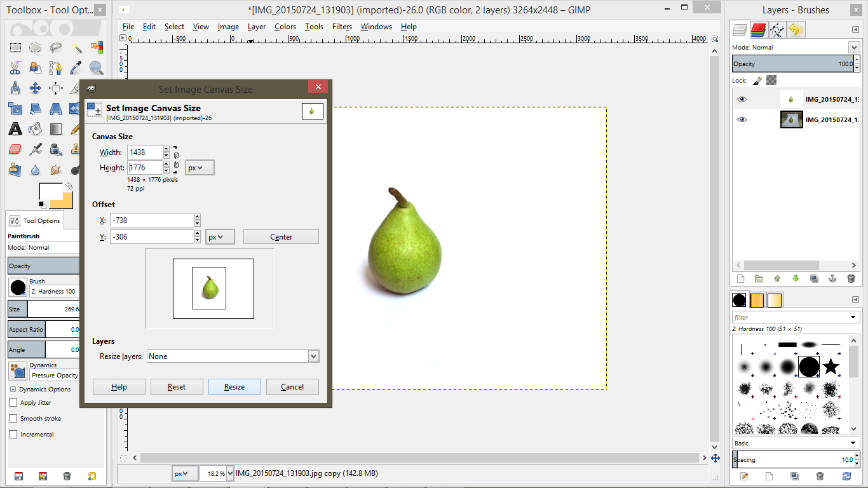Open the Colors menu
The width and height of the screenshot is (868, 488).
coord(285,27)
